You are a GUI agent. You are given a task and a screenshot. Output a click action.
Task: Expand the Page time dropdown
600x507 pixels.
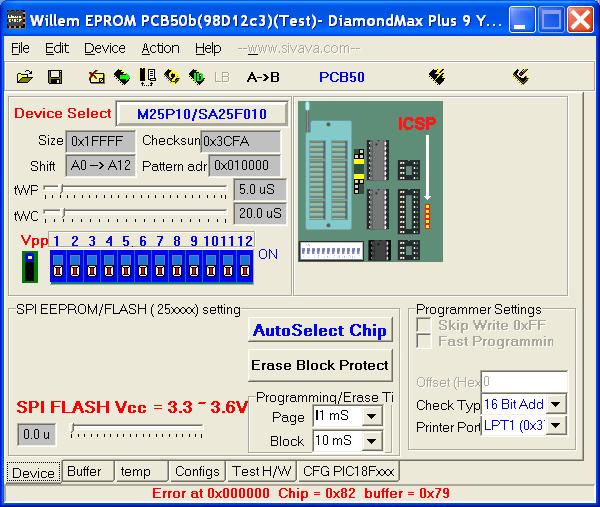pyautogui.click(x=371, y=416)
